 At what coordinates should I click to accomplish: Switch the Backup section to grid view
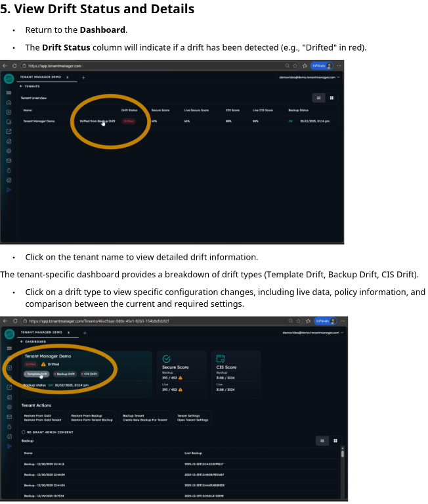[335, 441]
